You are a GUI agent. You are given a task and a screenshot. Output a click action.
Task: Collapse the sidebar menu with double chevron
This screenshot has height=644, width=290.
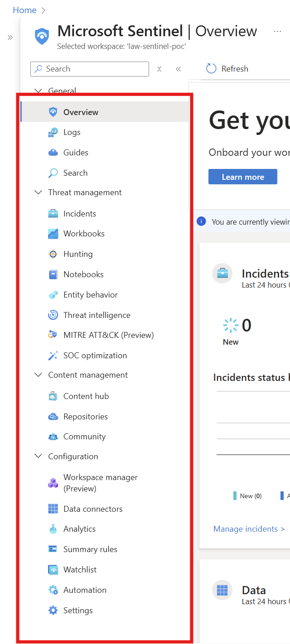[178, 69]
